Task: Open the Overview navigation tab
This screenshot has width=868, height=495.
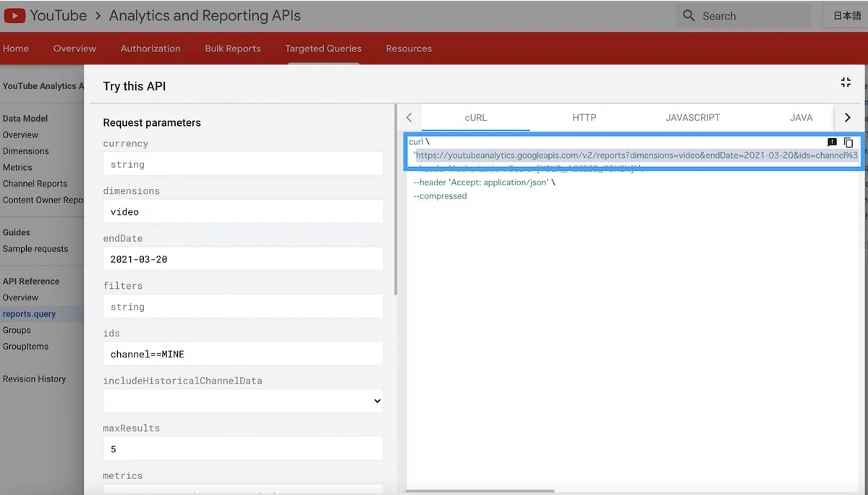Action: tap(75, 48)
